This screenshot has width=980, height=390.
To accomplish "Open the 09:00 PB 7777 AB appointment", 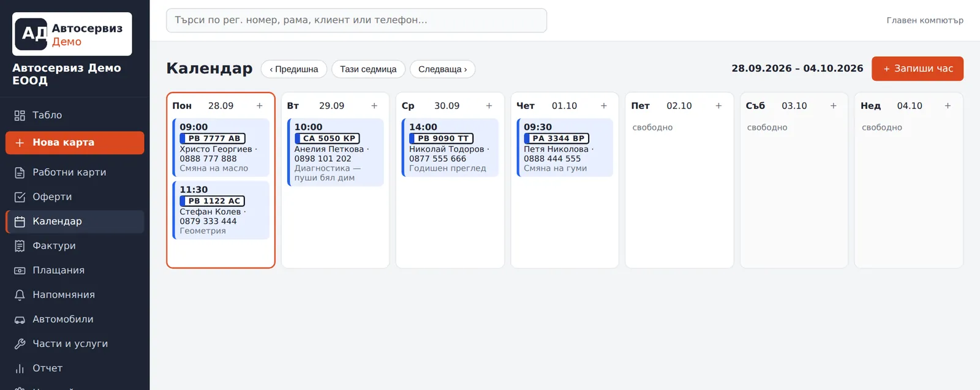I will click(221, 148).
